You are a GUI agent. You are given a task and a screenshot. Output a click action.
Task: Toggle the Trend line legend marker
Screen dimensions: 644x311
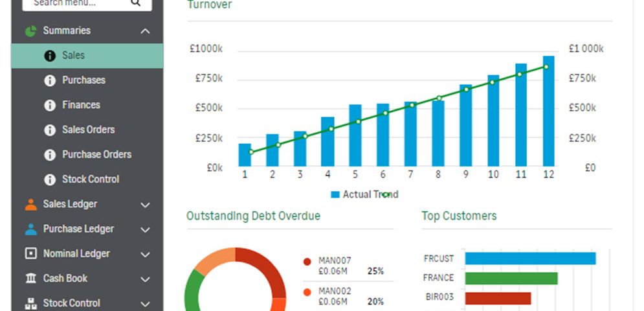click(x=386, y=194)
